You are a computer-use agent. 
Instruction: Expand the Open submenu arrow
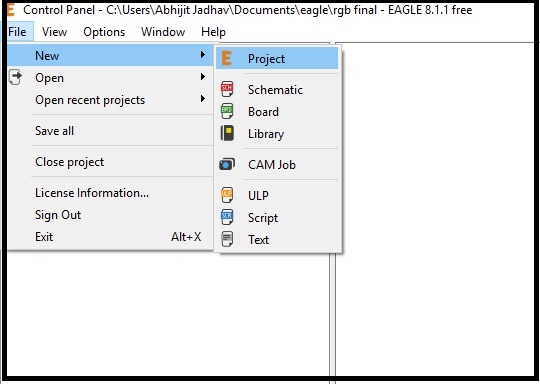(203, 77)
